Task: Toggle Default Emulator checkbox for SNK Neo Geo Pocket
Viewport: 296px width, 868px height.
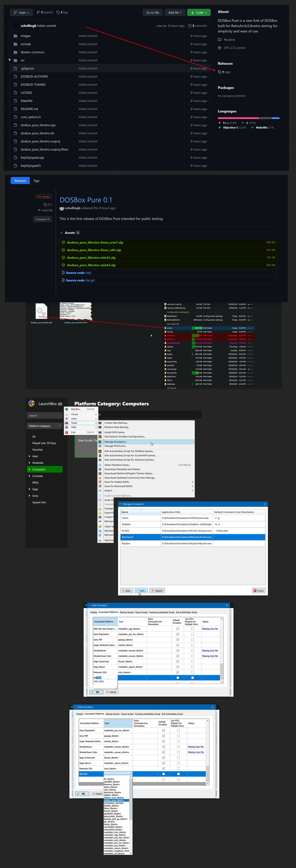Action: (178, 629)
